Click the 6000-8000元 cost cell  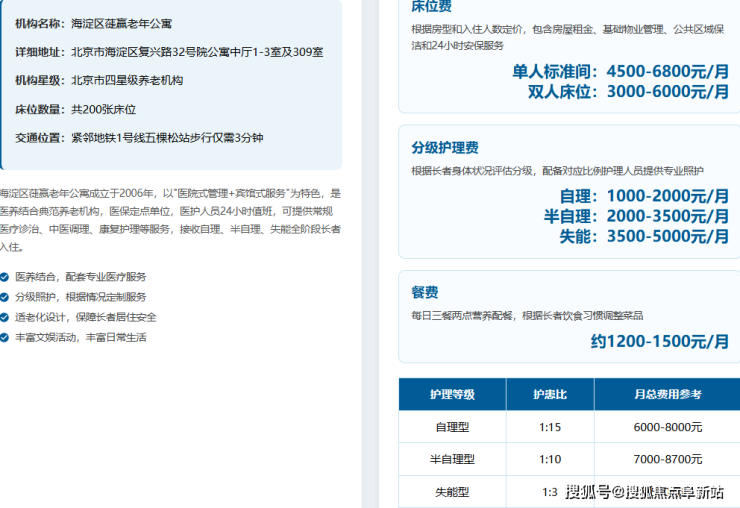click(x=667, y=427)
